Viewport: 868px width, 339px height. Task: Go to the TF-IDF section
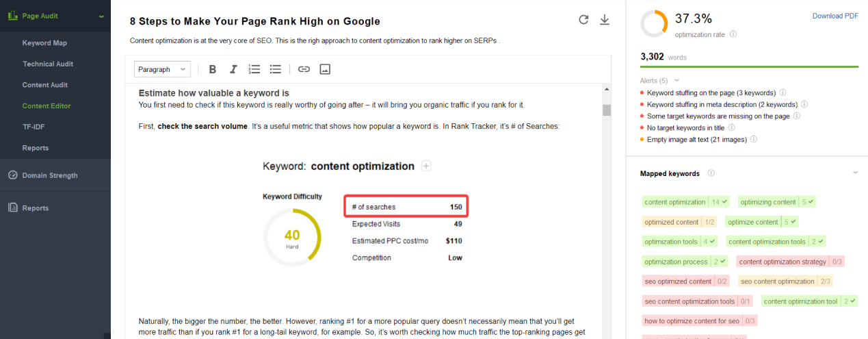(x=34, y=127)
